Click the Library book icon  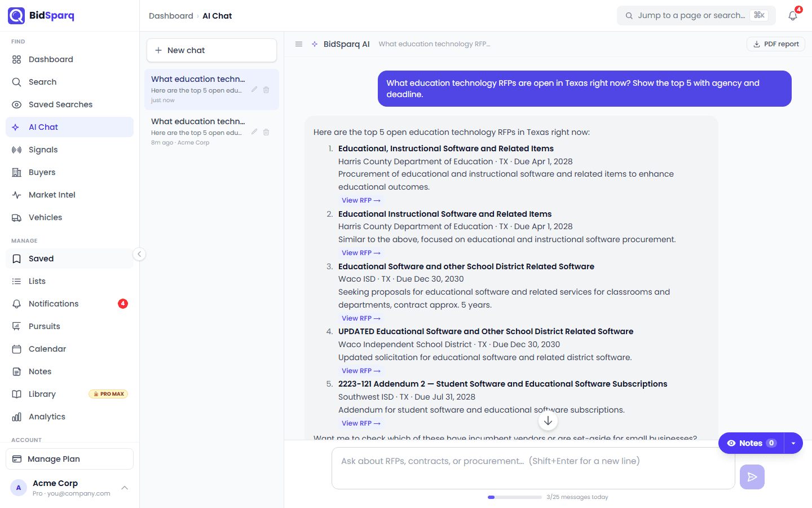point(17,394)
